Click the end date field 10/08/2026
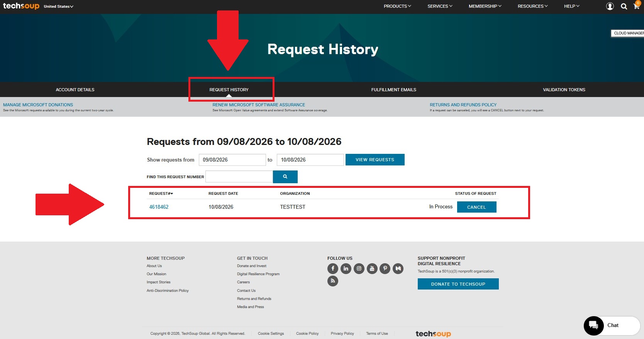 tap(310, 160)
